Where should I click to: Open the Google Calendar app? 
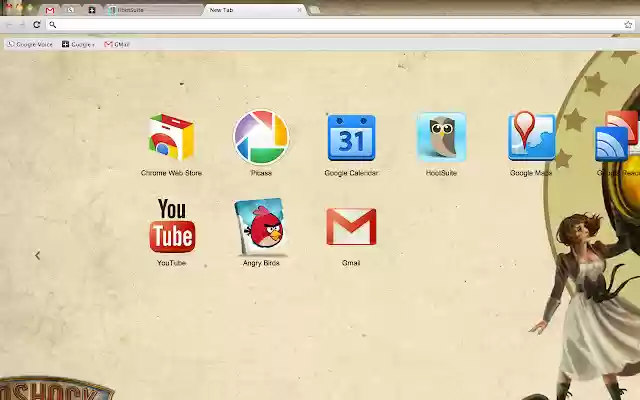351,138
